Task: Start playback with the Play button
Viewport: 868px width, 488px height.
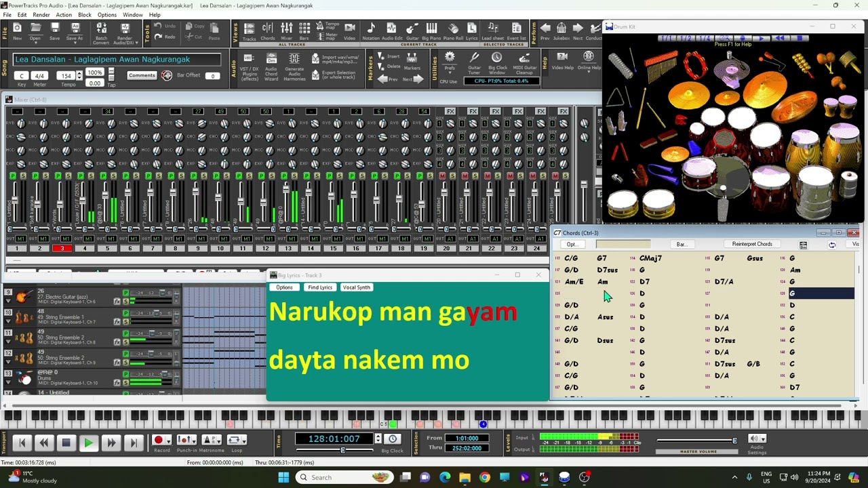Action: tap(88, 443)
